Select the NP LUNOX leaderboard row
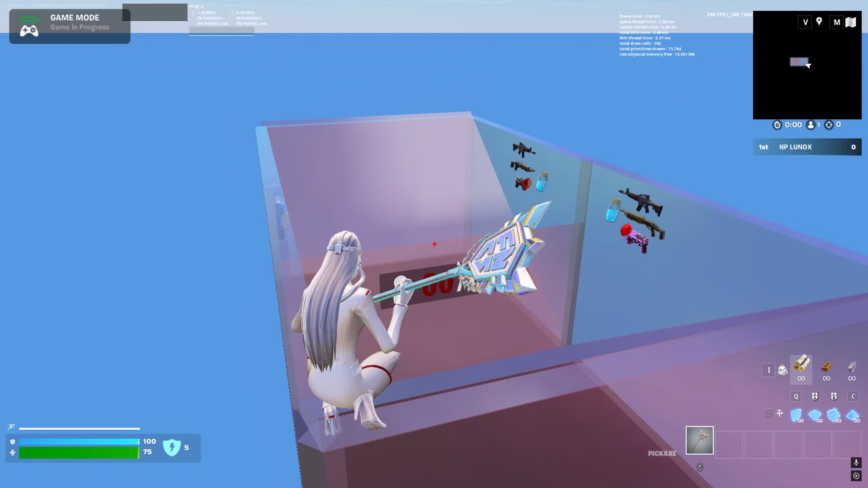The image size is (868, 488). [807, 147]
